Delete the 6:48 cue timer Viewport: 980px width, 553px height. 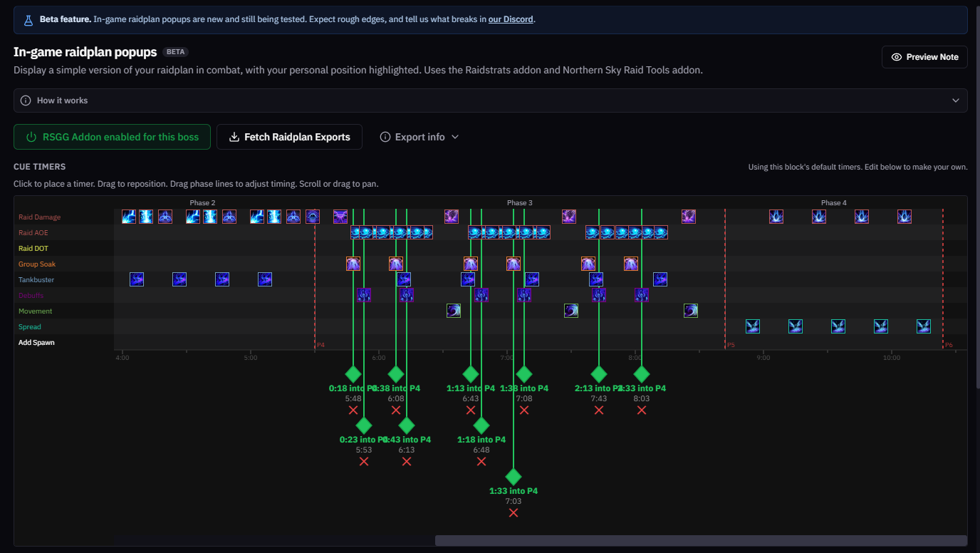pyautogui.click(x=481, y=462)
